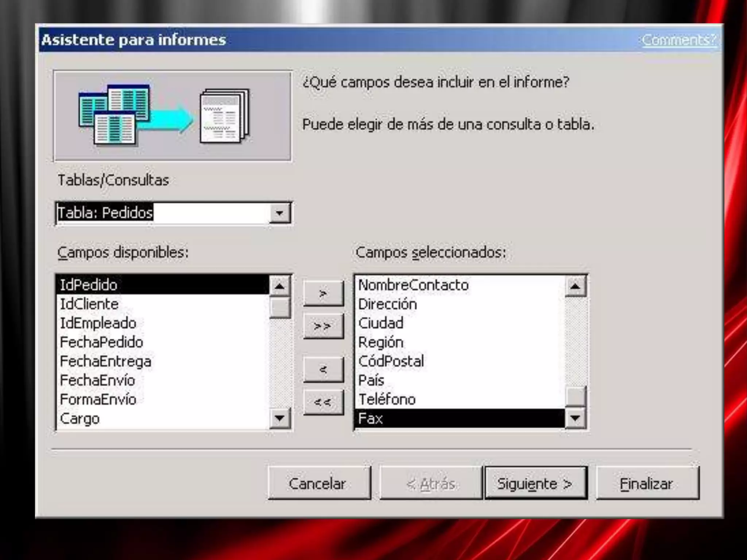Click the Cancelar button

pyautogui.click(x=318, y=484)
